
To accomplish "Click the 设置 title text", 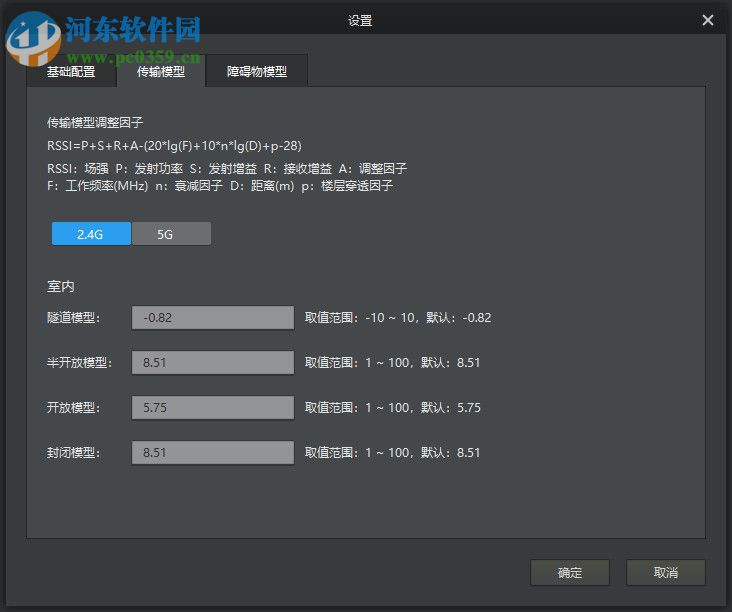I will (360, 21).
